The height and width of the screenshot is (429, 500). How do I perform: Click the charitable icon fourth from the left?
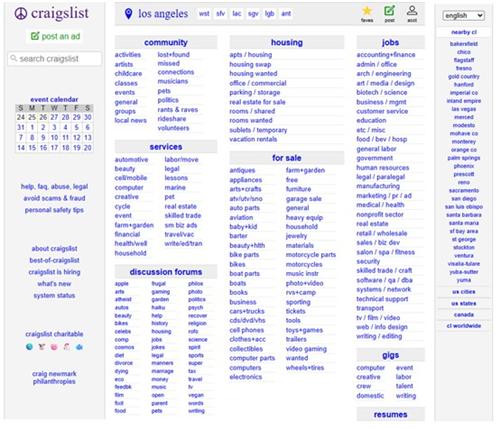click(67, 347)
